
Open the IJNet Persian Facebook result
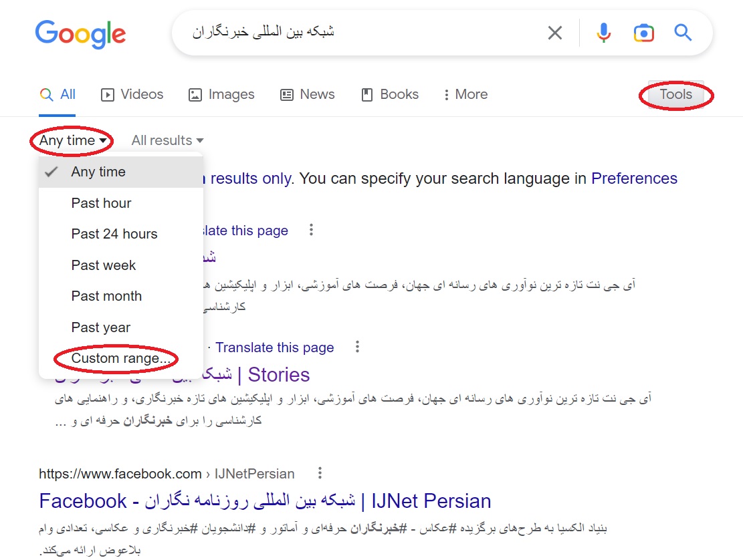coord(265,501)
